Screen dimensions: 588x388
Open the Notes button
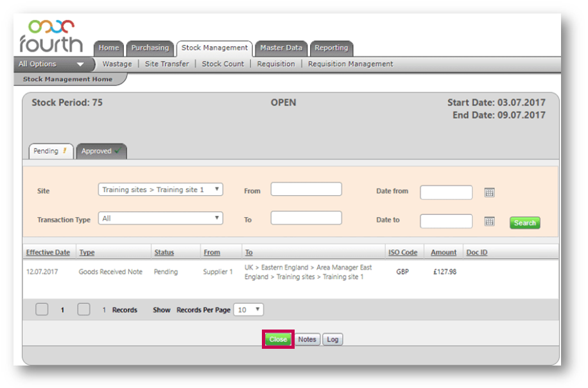307,339
